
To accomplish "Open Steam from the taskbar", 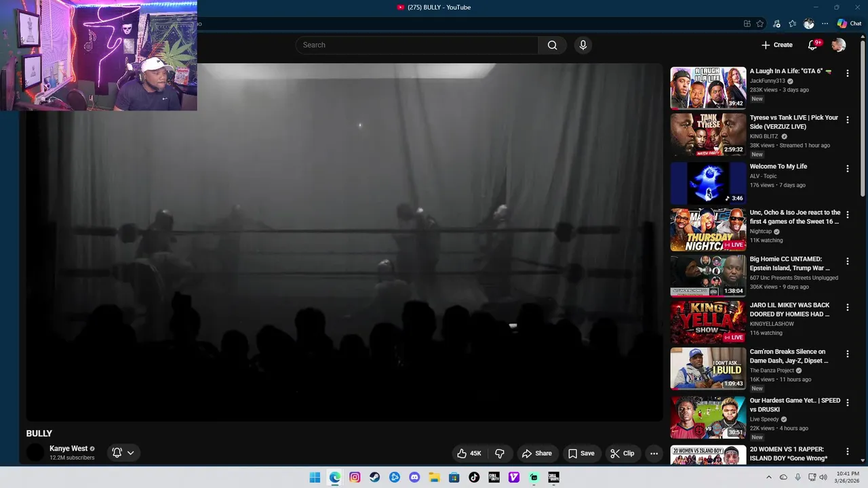I will tap(374, 477).
